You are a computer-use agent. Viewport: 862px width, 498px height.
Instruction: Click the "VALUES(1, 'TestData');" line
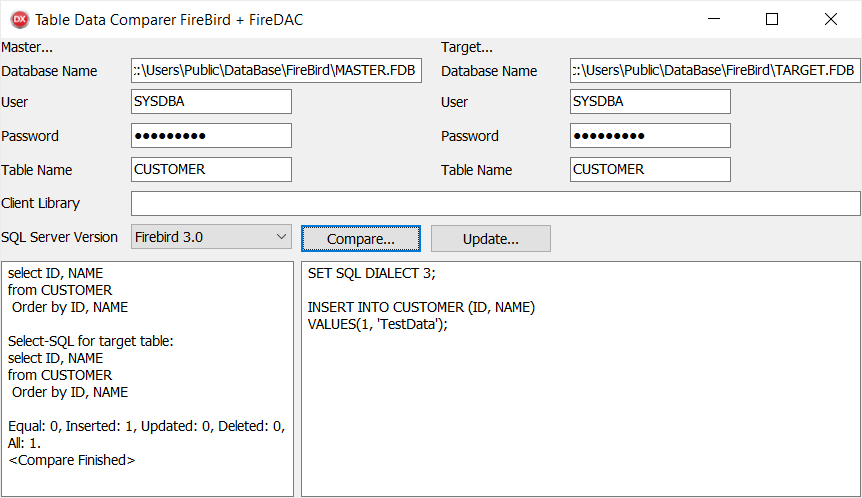pos(378,324)
